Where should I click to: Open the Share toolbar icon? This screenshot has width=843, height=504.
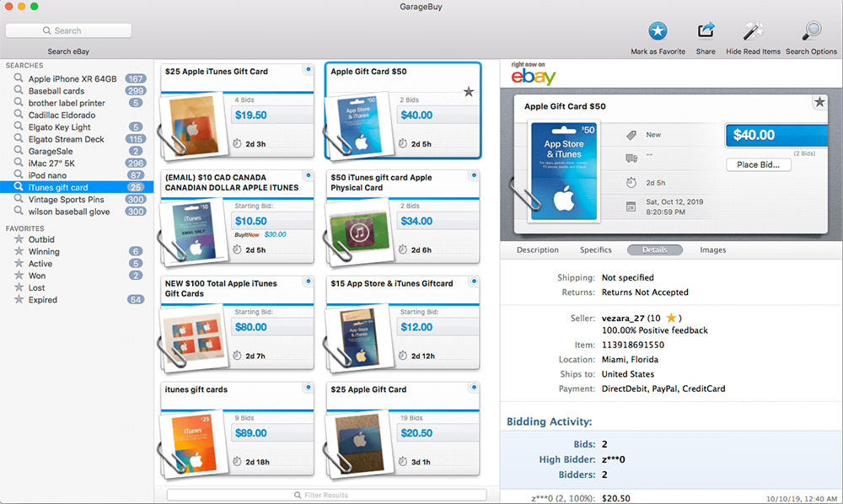706,30
